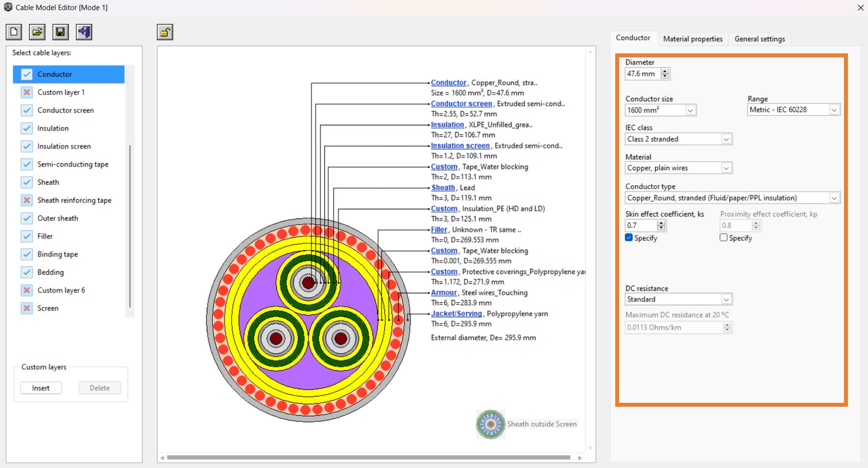Click the red X icon beside Sheath reinforcing tape
868x468 pixels.
click(x=27, y=200)
